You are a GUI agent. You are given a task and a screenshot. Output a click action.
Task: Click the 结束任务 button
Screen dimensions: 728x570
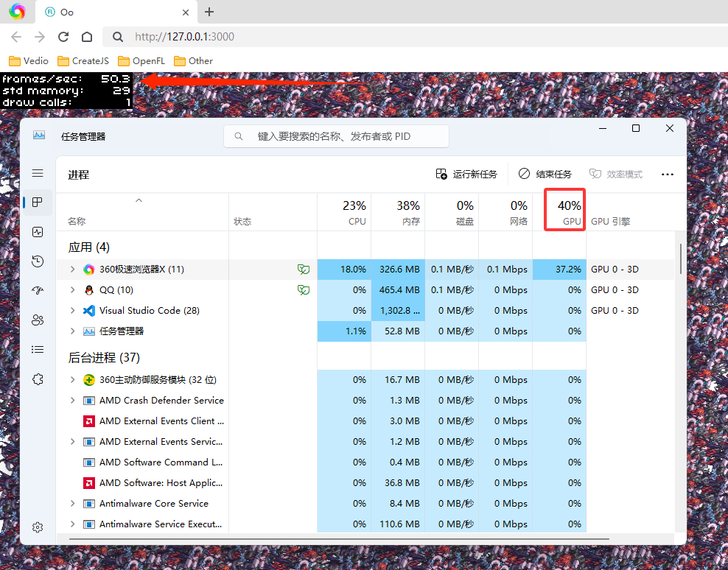pyautogui.click(x=545, y=175)
